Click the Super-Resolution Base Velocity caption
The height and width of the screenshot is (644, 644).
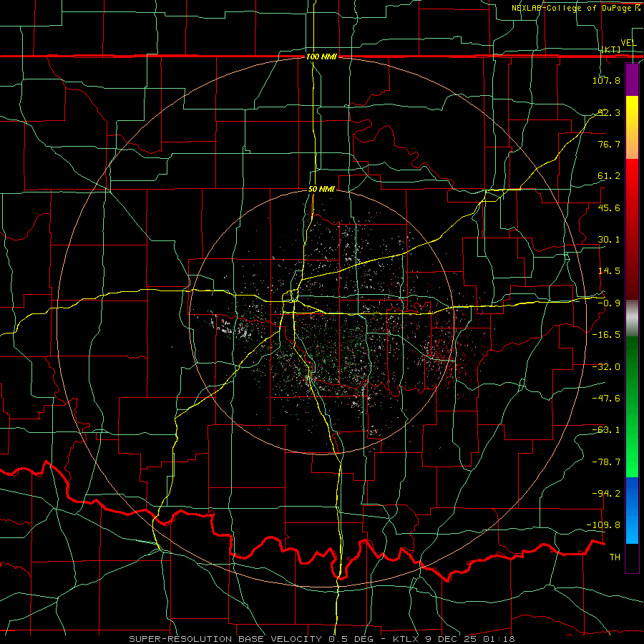[x=321, y=639]
